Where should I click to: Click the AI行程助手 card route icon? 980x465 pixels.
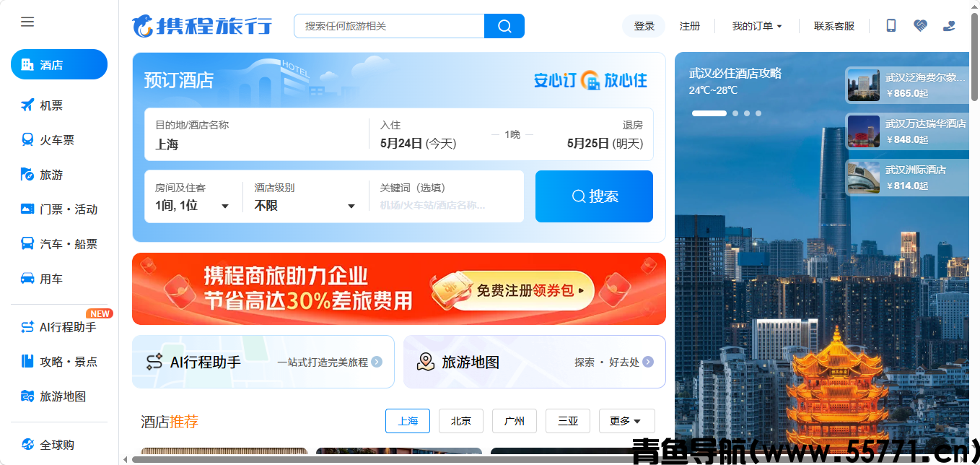point(154,362)
